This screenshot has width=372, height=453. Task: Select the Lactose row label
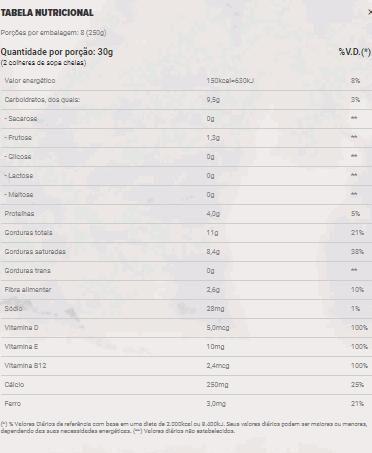point(19,176)
